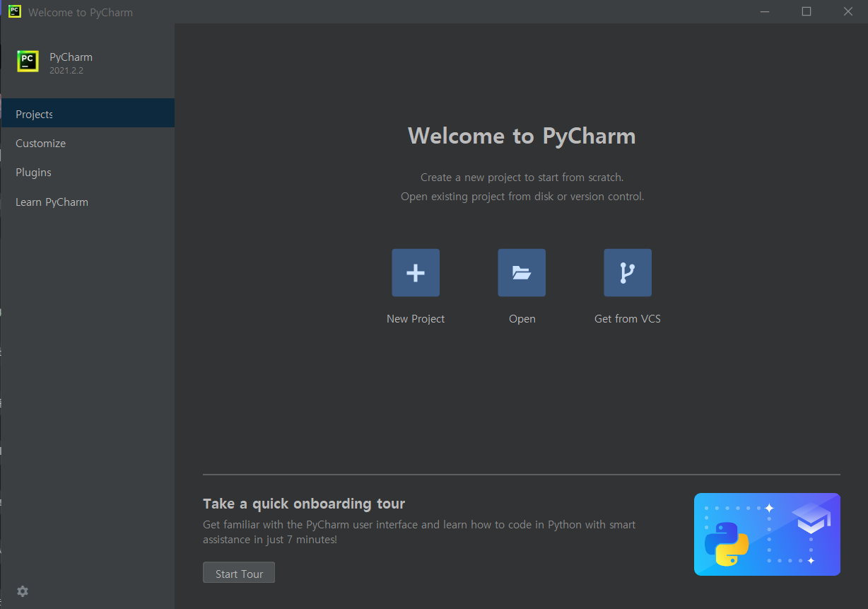Open the Plugins tab
Image resolution: width=868 pixels, height=609 pixels.
coord(88,173)
